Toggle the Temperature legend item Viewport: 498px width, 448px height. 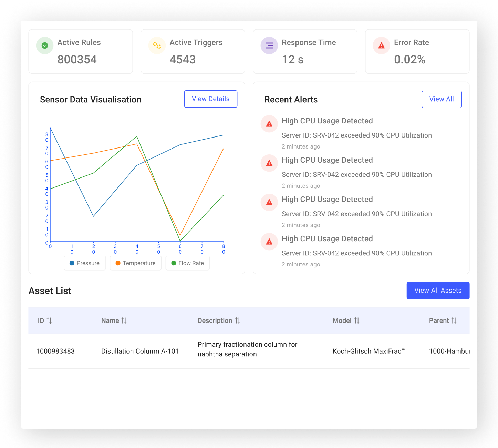point(136,263)
